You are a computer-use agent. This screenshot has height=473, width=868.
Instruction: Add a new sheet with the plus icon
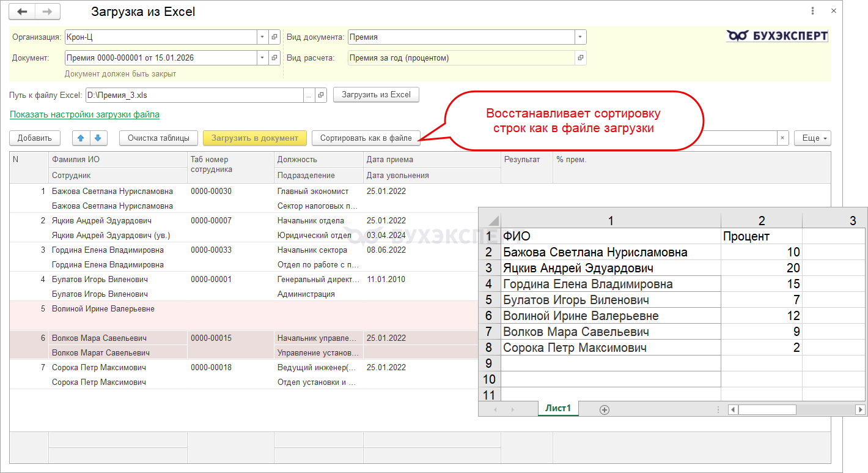pos(605,410)
